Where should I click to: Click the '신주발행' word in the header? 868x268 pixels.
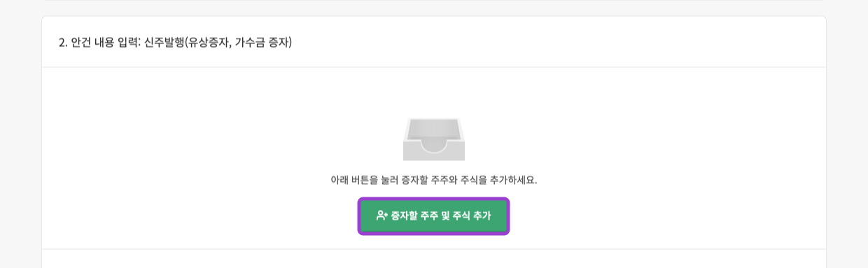click(164, 43)
